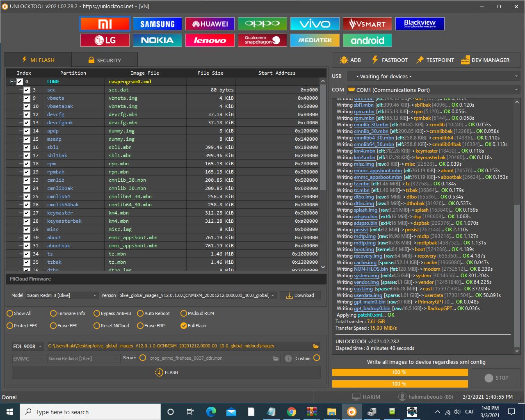Open the TESTPOINT tab
Viewport: 525px width, 420px height.
tap(435, 60)
